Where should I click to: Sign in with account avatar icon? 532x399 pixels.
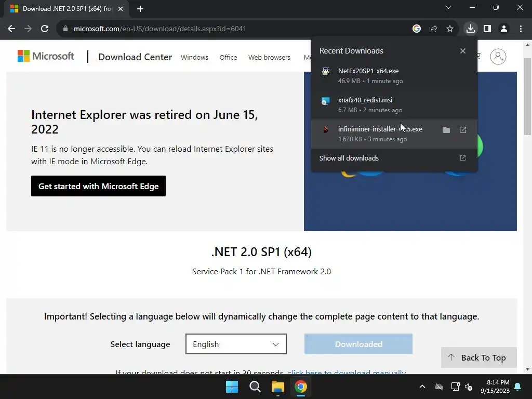(498, 57)
